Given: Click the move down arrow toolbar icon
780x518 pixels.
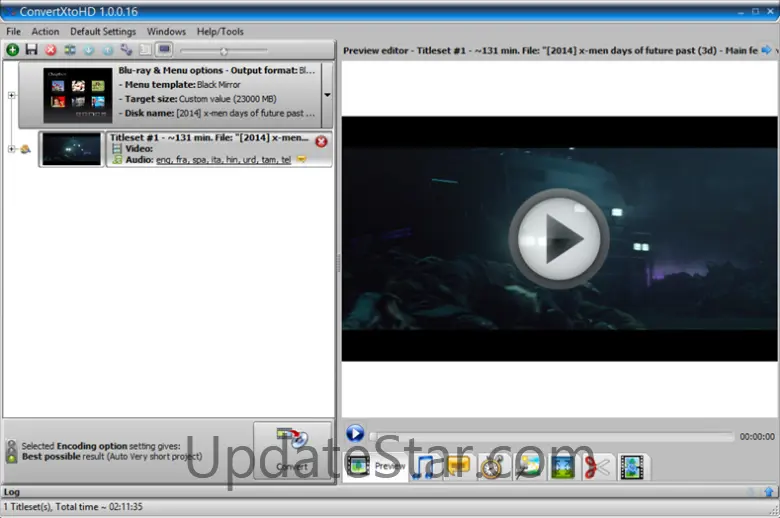Looking at the screenshot, I should coord(89,50).
